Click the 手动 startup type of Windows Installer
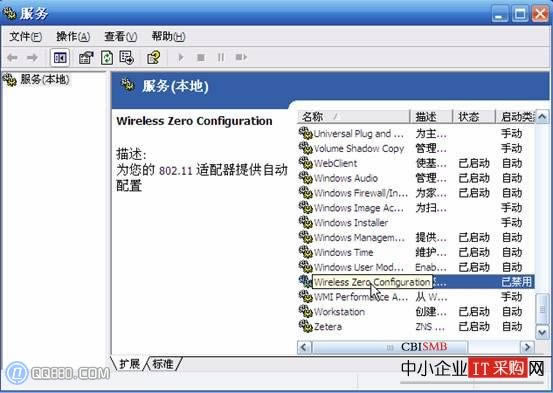The image size is (553, 393). point(512,223)
